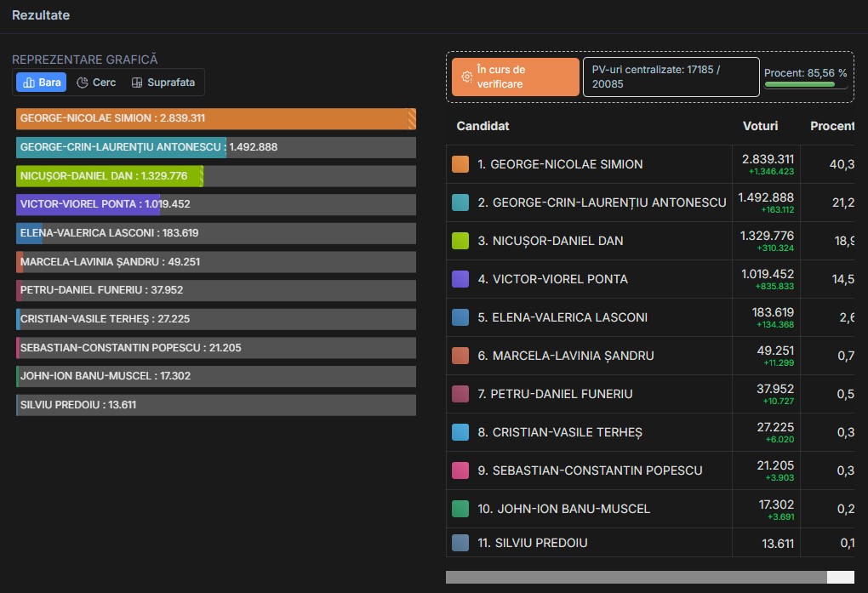The image size is (868, 593).
Task: Click the vote increase +835.833
Action: tap(774, 286)
